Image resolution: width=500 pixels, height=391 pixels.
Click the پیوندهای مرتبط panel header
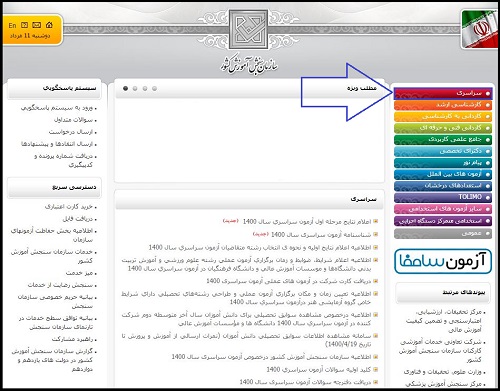click(443, 293)
